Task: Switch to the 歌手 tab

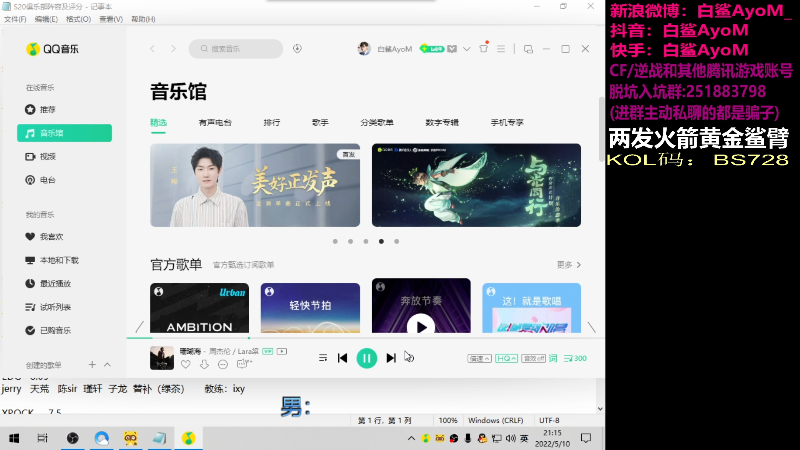Action: [320, 122]
